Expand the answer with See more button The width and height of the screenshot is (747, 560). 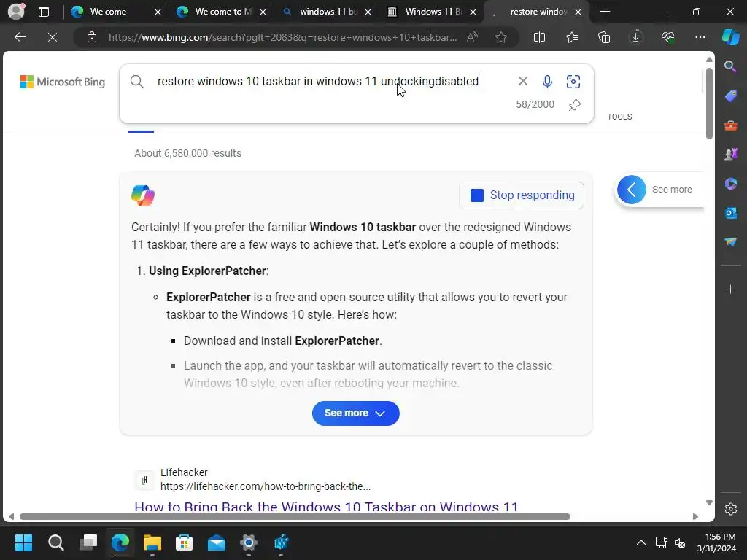(x=355, y=413)
